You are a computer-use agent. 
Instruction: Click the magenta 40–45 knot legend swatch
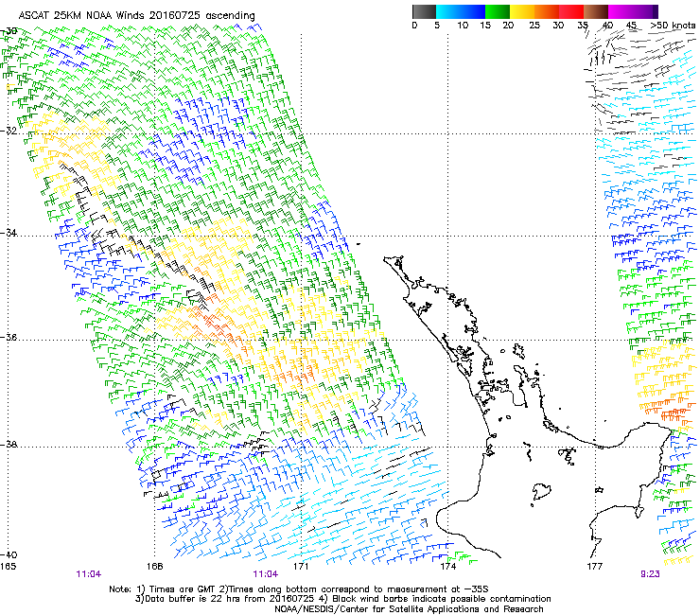point(621,11)
